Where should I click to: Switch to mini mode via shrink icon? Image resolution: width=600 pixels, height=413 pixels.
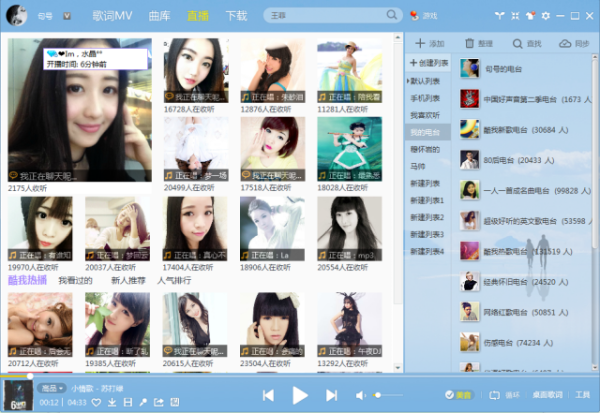(515, 15)
